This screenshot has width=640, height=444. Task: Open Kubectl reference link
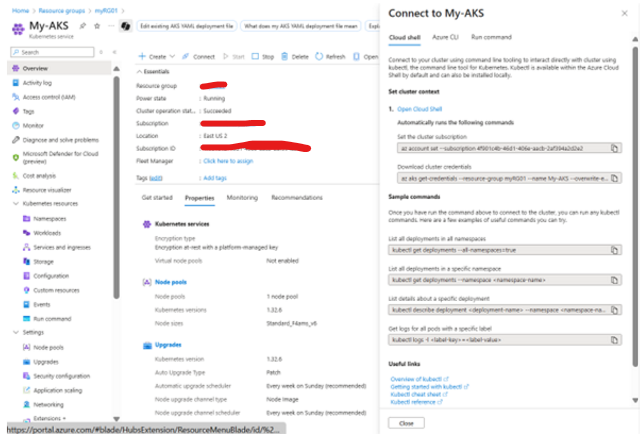coord(416,402)
